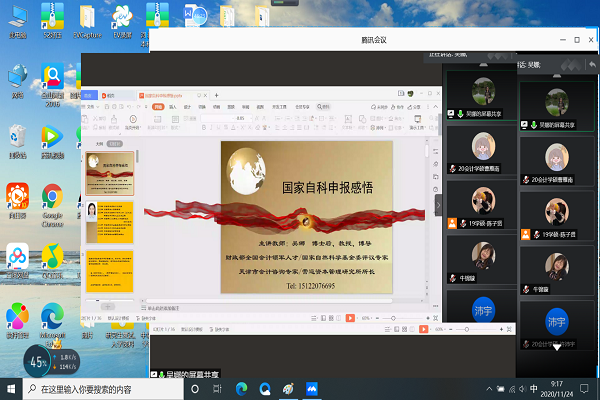Click the Windows Start button
Image resolution: width=600 pixels, height=400 pixels.
coord(11,388)
